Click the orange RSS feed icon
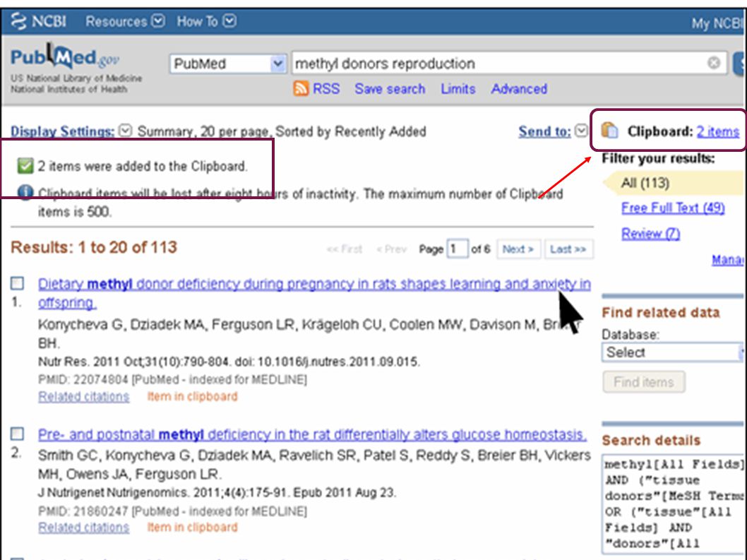747x560 pixels. click(x=301, y=89)
